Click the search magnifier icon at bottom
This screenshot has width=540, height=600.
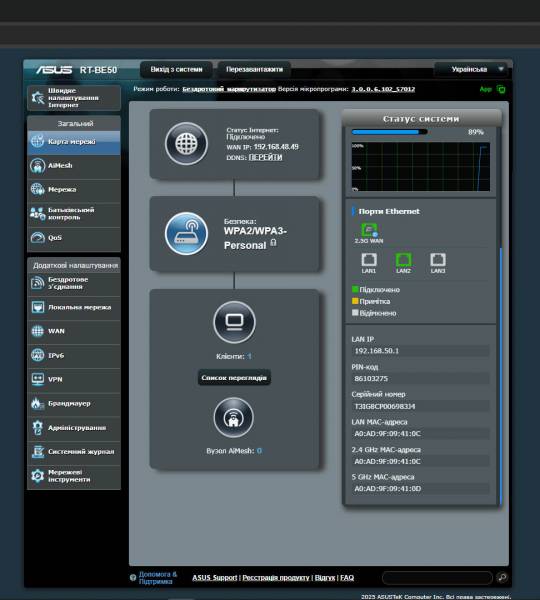tap(502, 577)
